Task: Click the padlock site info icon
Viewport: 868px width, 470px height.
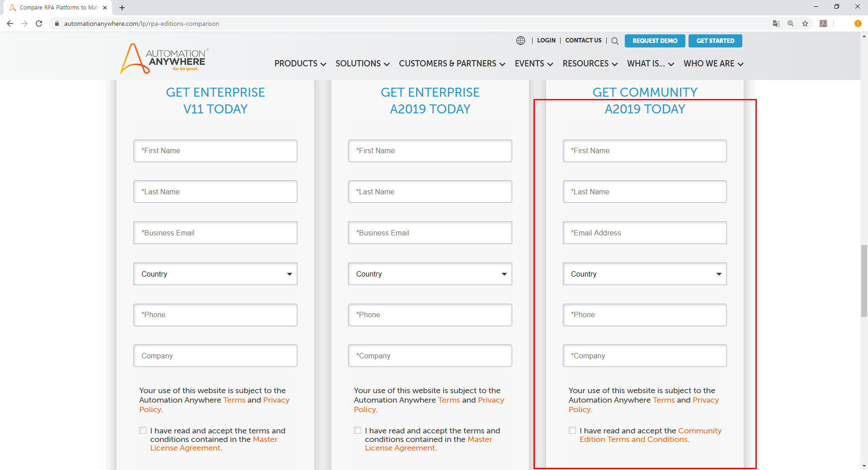Action: [x=57, y=23]
